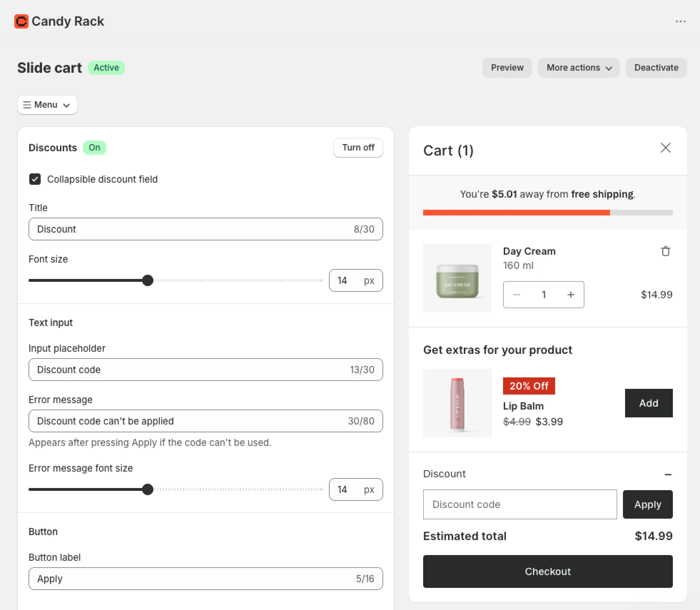The height and width of the screenshot is (610, 700).
Task: Click the Lip Balm product thumbnail
Action: pos(457,403)
